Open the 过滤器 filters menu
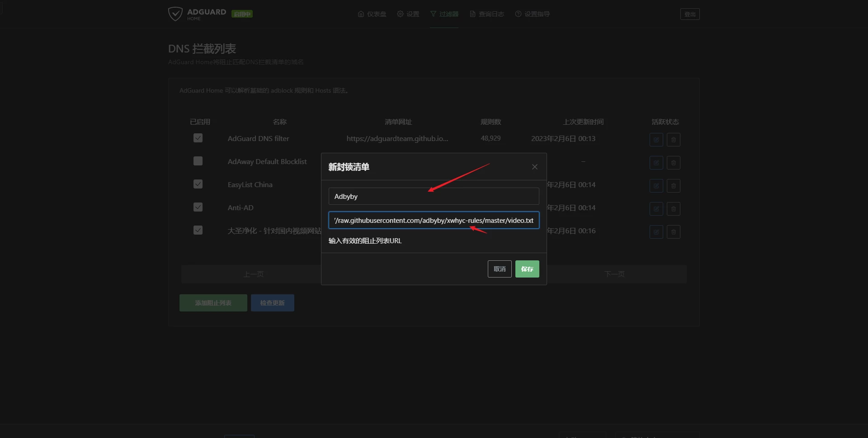Viewport: 868px width, 438px height. click(444, 14)
